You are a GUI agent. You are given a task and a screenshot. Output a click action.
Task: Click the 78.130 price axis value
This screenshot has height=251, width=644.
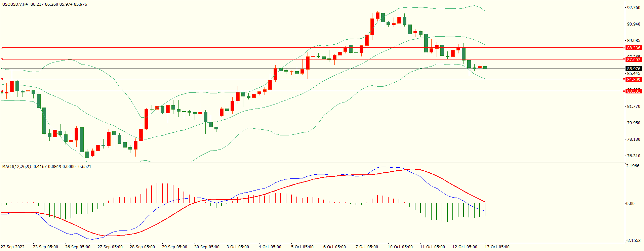pyautogui.click(x=634, y=139)
